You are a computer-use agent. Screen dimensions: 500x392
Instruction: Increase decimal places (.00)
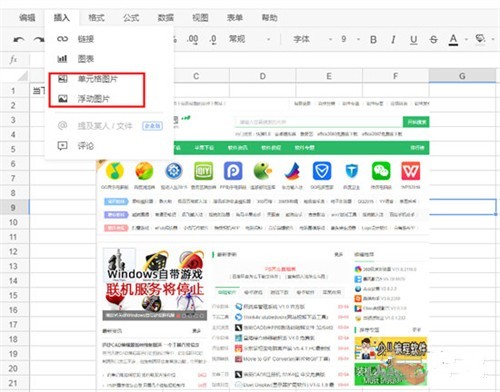coord(193,39)
